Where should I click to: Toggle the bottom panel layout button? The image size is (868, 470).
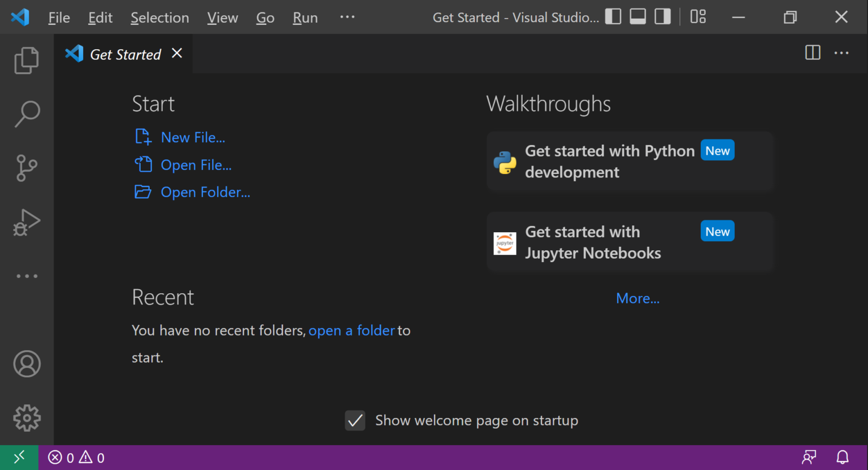click(x=638, y=17)
